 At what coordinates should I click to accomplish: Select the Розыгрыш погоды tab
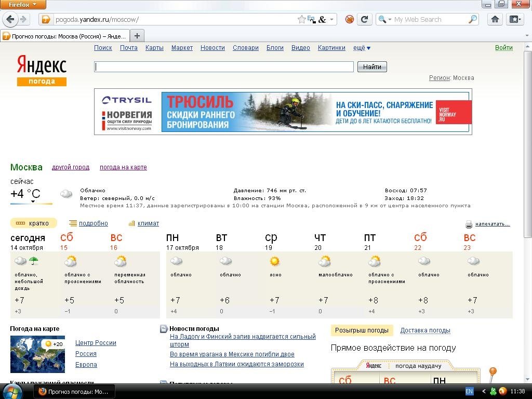coord(362,330)
